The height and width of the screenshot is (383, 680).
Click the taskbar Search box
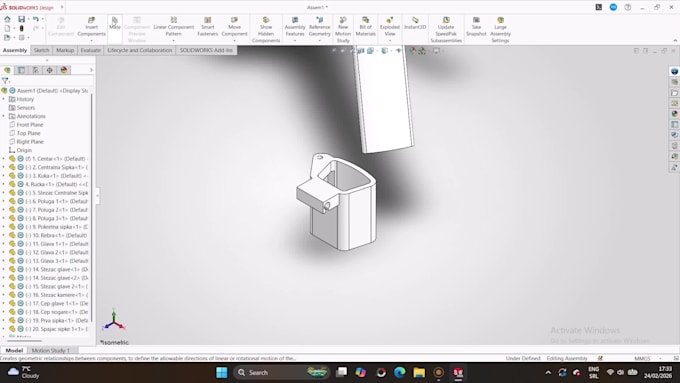282,373
